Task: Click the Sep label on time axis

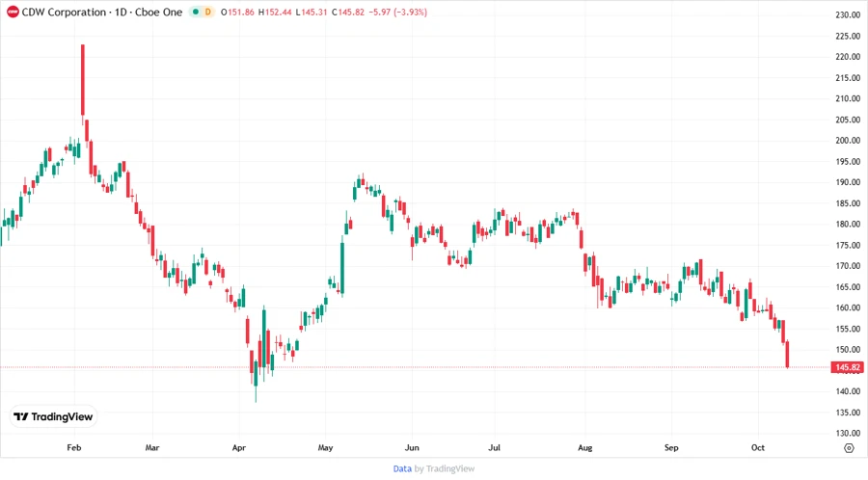Action: tap(671, 447)
